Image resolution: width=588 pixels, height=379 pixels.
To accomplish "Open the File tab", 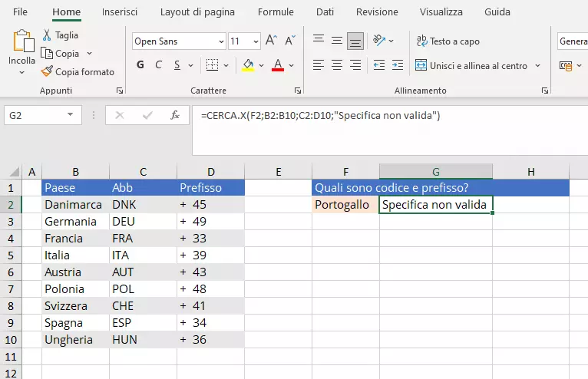I will click(x=20, y=12).
